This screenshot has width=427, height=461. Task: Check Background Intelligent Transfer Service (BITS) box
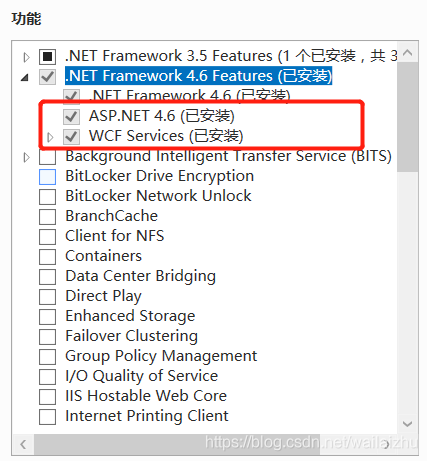tap(47, 156)
